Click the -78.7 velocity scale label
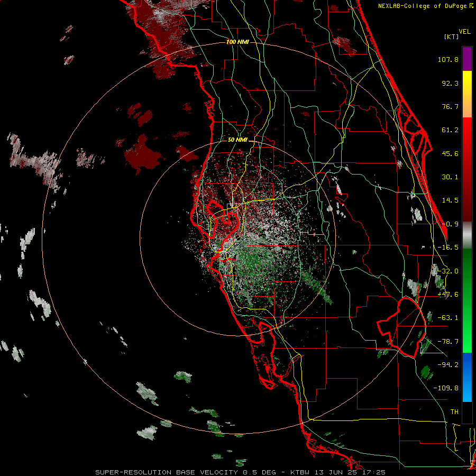Image resolution: width=476 pixels, height=476 pixels. [x=448, y=342]
